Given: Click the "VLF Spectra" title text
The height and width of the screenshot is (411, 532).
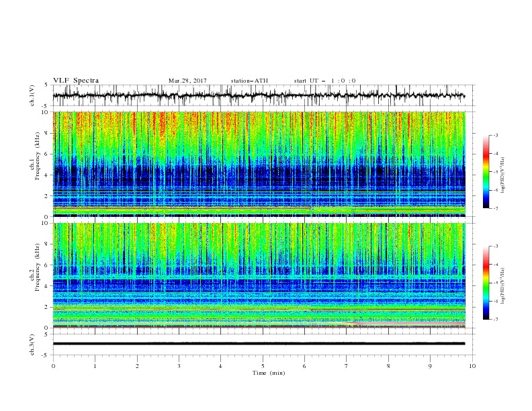Looking at the screenshot, I should [x=76, y=81].
